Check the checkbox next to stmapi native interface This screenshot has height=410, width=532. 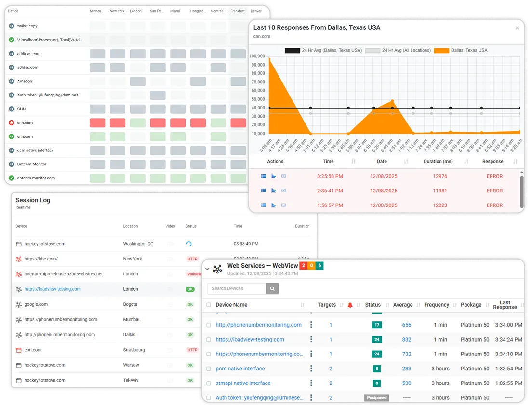coord(209,383)
